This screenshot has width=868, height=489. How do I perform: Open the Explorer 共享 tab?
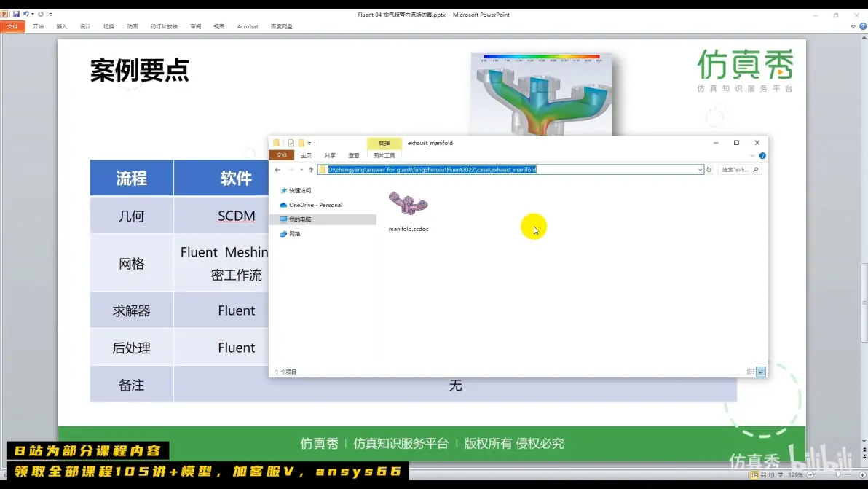pos(330,156)
